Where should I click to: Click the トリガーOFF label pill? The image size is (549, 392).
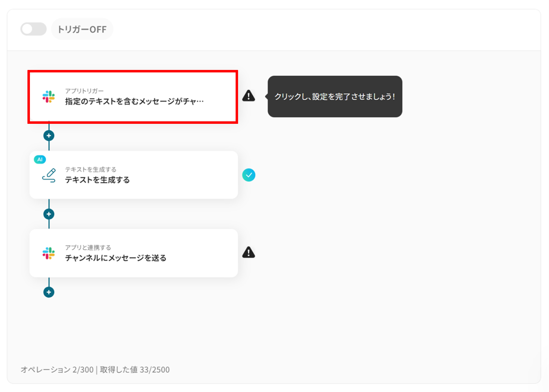[82, 29]
